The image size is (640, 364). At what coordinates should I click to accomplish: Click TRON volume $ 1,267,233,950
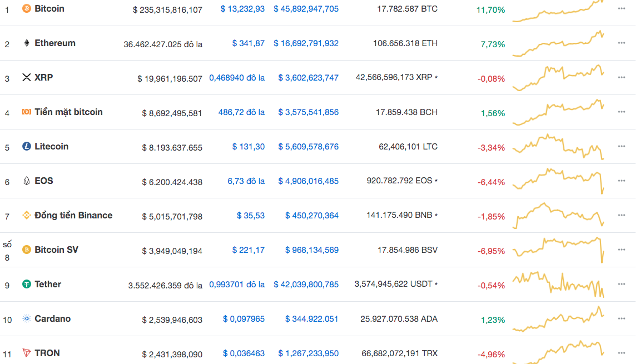(x=308, y=353)
